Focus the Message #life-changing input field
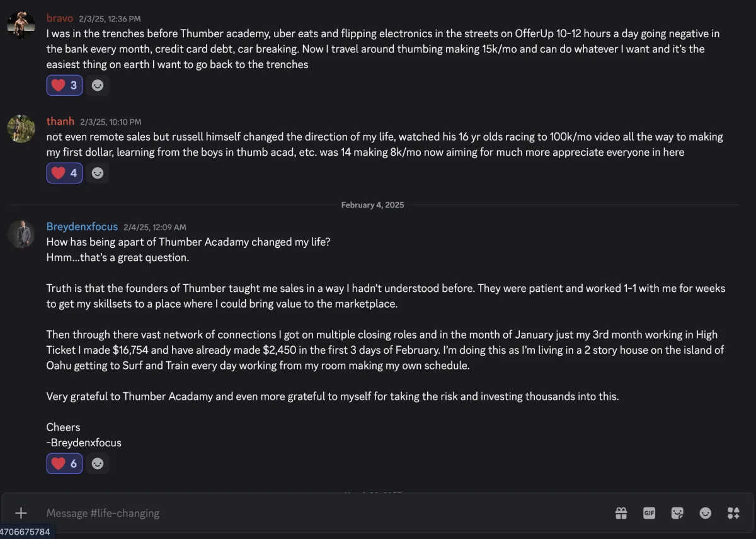Viewport: 756px width, 539px height. [x=315, y=513]
